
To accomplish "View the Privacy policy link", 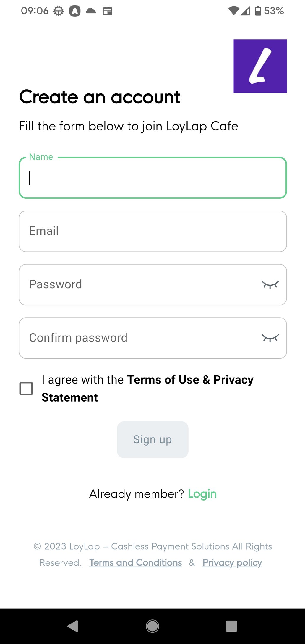I will coord(232,562).
